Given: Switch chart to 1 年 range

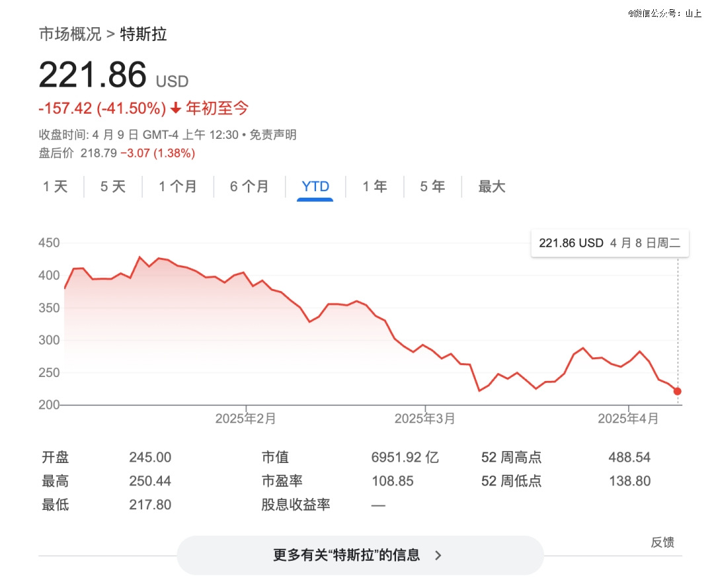Looking at the screenshot, I should 375,187.
